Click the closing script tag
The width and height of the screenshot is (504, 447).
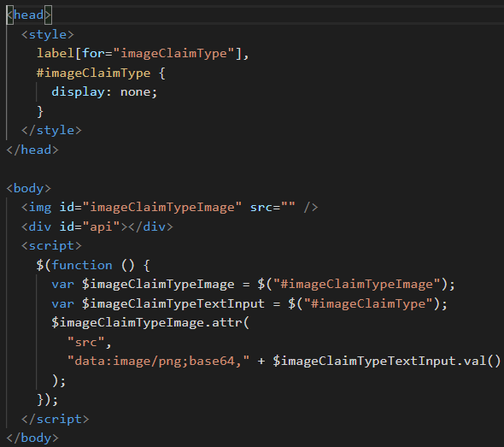click(56, 419)
